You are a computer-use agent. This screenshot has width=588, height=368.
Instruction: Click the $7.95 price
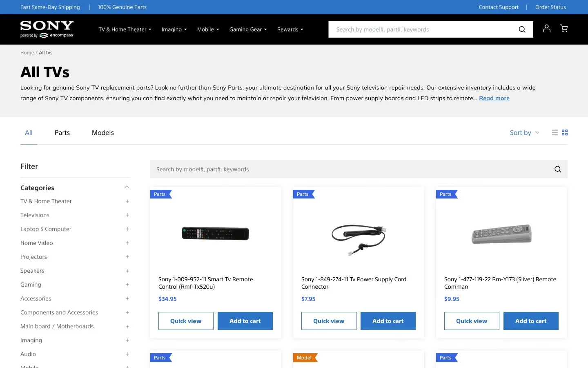(x=308, y=299)
